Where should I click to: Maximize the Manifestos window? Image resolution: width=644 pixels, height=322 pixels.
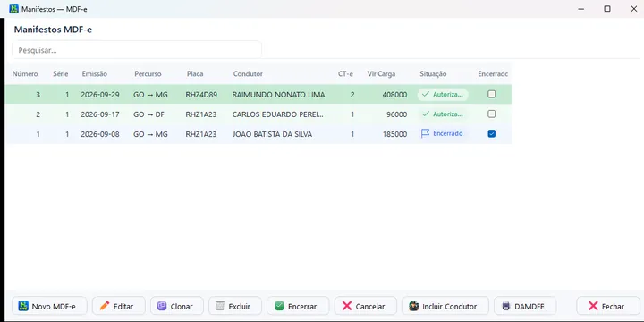[x=607, y=9]
